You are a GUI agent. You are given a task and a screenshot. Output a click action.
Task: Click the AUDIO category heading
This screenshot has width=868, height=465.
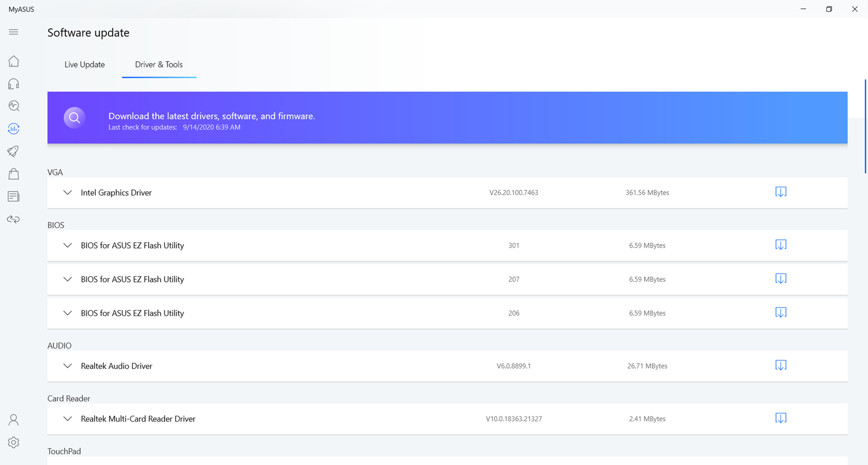(x=59, y=346)
